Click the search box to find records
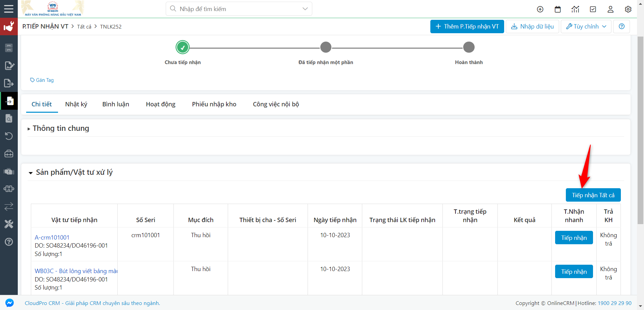The height and width of the screenshot is (310, 644). click(x=239, y=9)
